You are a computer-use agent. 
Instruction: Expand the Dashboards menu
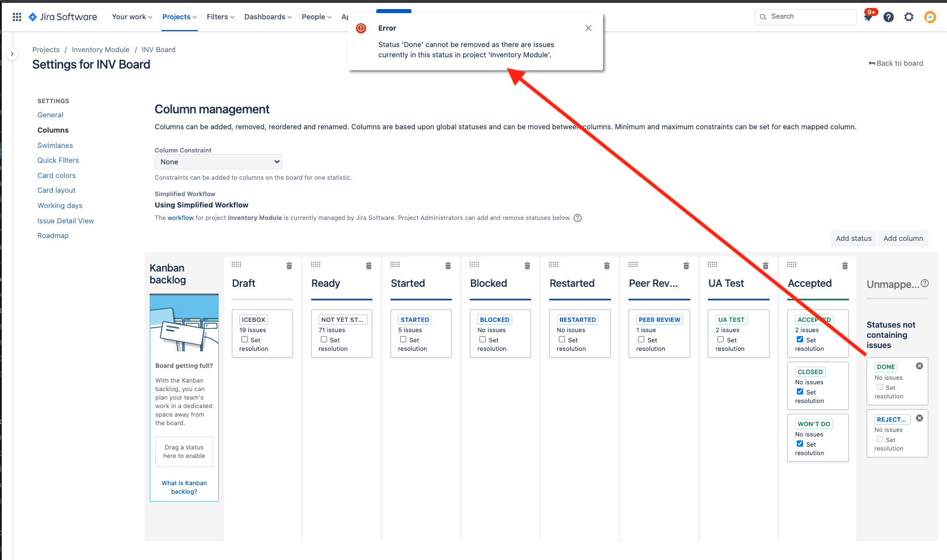[268, 17]
